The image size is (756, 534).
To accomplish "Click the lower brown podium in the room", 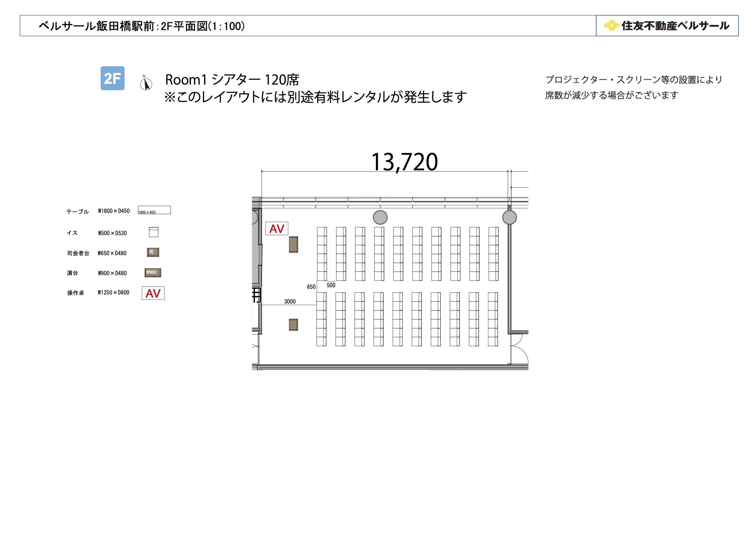I will pos(293,324).
